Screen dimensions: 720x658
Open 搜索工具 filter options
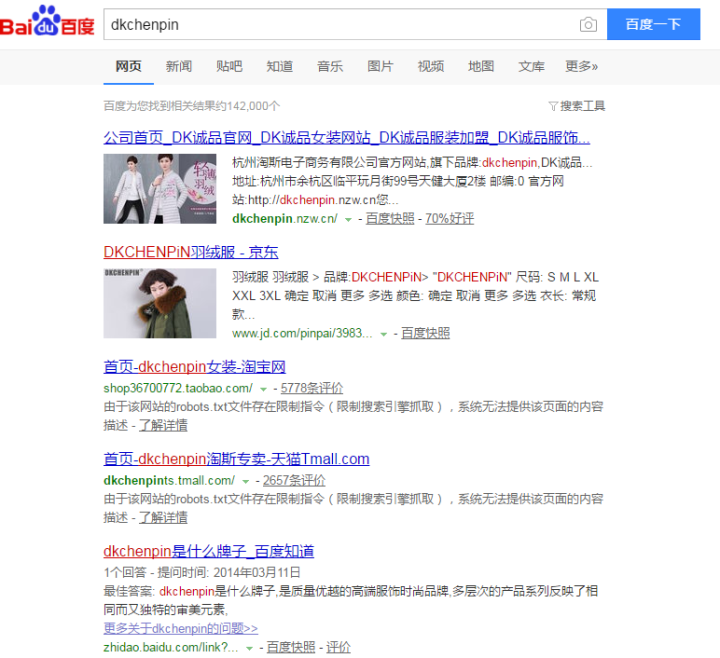click(577, 106)
